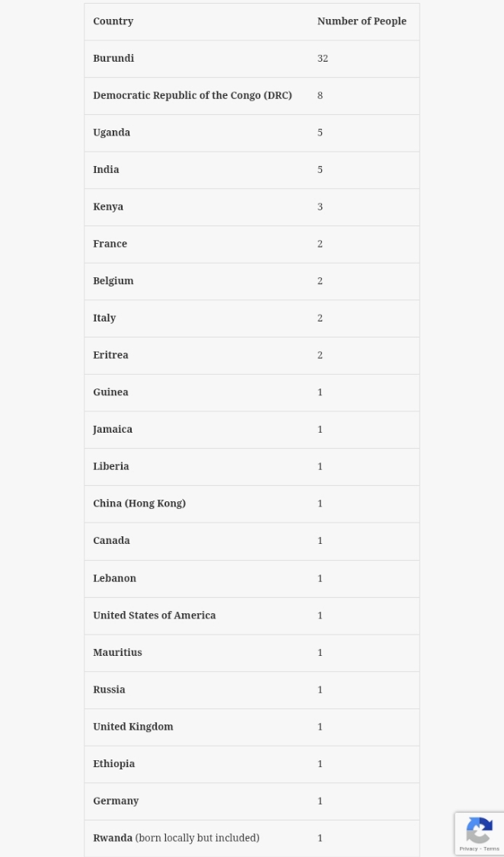Select the Jamaica table cell
This screenshot has height=857, width=504.
113,430
